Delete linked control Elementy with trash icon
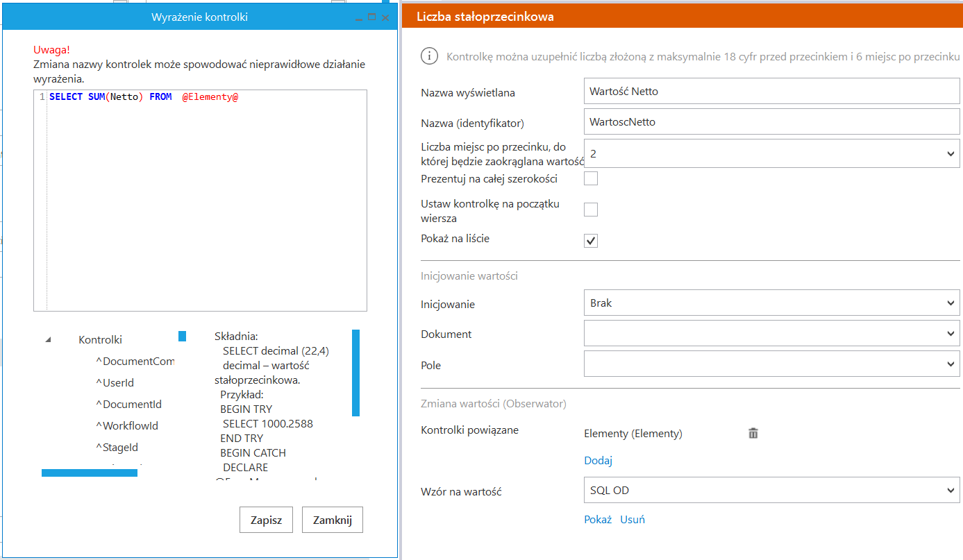 click(x=753, y=434)
